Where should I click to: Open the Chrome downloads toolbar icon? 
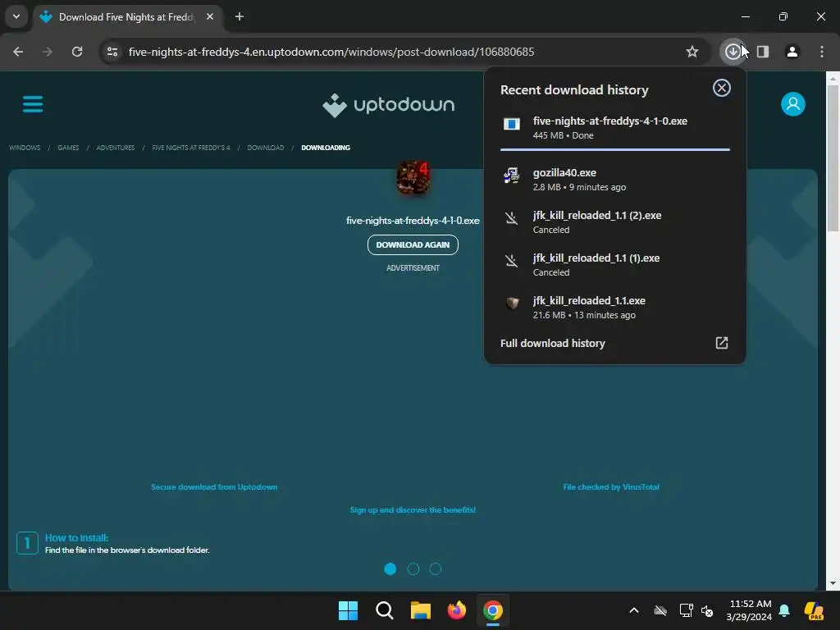click(x=733, y=52)
